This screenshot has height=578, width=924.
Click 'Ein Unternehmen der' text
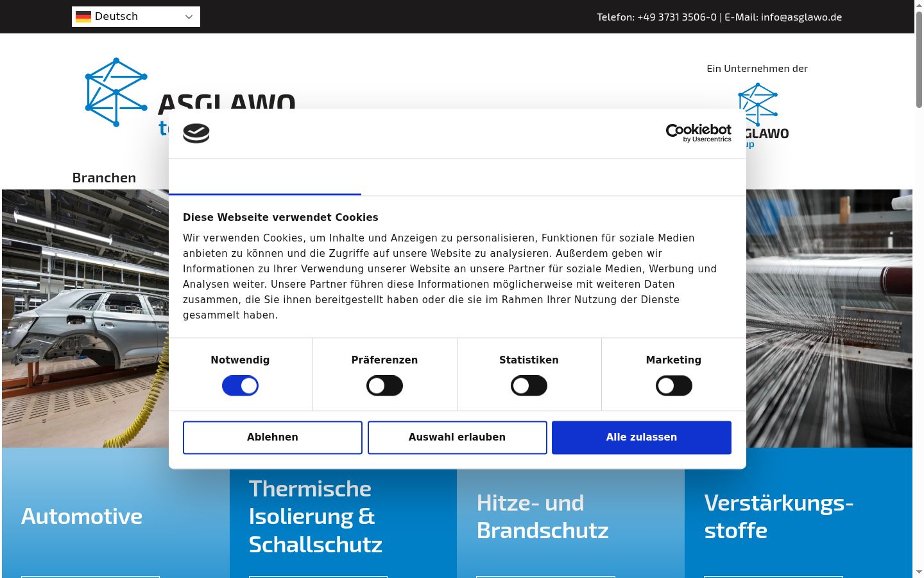pyautogui.click(x=757, y=69)
